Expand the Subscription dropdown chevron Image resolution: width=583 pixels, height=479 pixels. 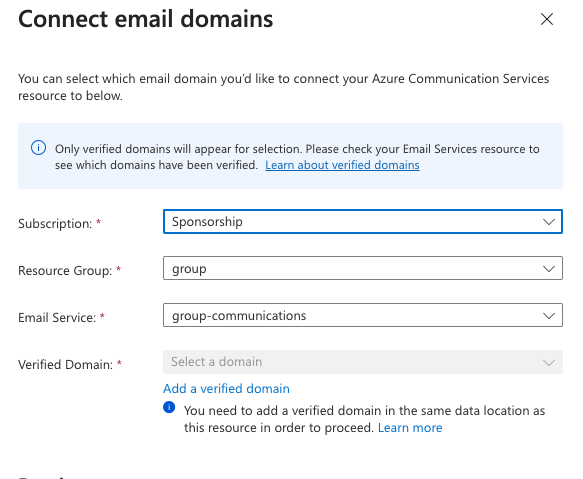coord(549,222)
